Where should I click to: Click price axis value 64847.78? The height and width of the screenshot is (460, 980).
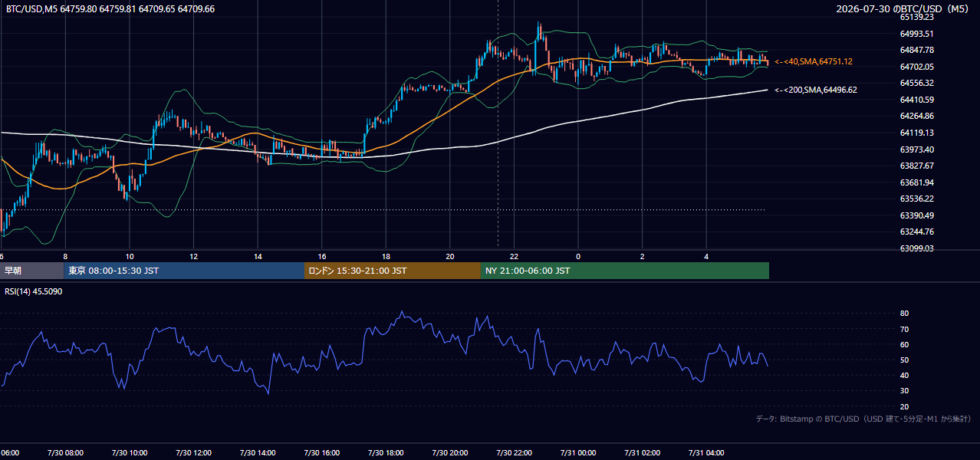click(x=917, y=50)
